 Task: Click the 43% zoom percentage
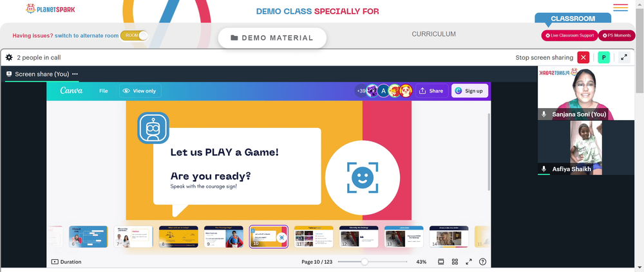coord(421,262)
